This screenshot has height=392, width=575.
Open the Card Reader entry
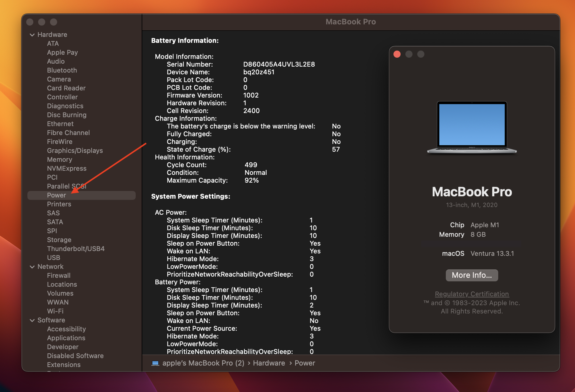tap(66, 88)
